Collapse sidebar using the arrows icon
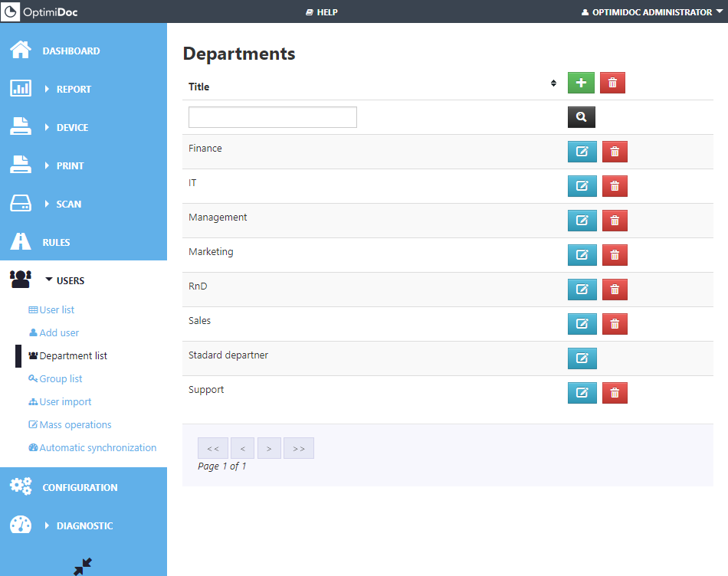The image size is (728, 576). pyautogui.click(x=83, y=566)
